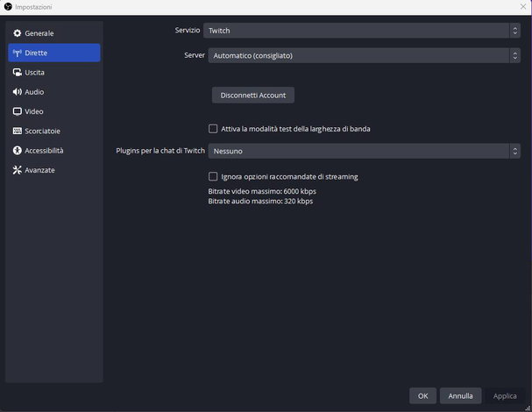Click the Scorciatoie keyboard icon
The height and width of the screenshot is (412, 532).
click(17, 131)
